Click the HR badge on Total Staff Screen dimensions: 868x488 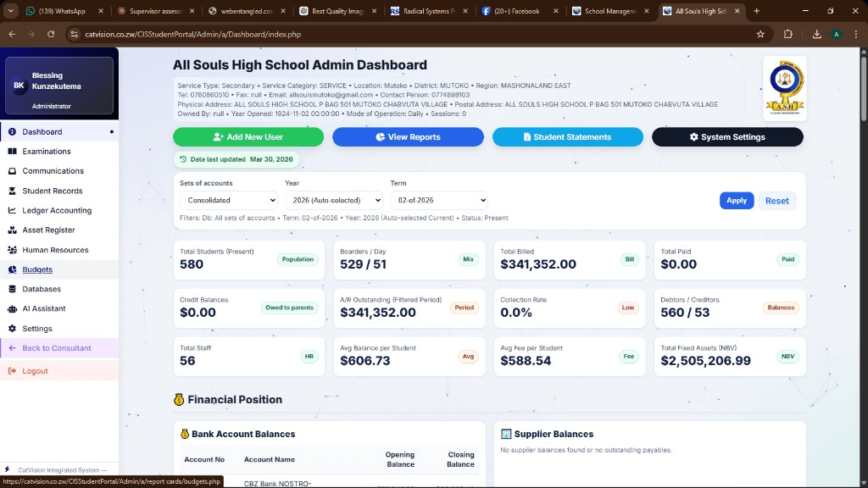tap(309, 357)
